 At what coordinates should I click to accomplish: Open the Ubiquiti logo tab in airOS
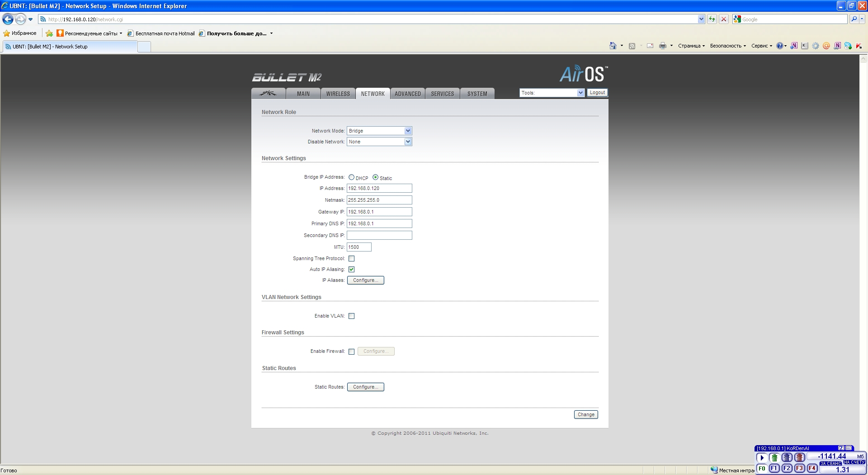[x=269, y=93]
